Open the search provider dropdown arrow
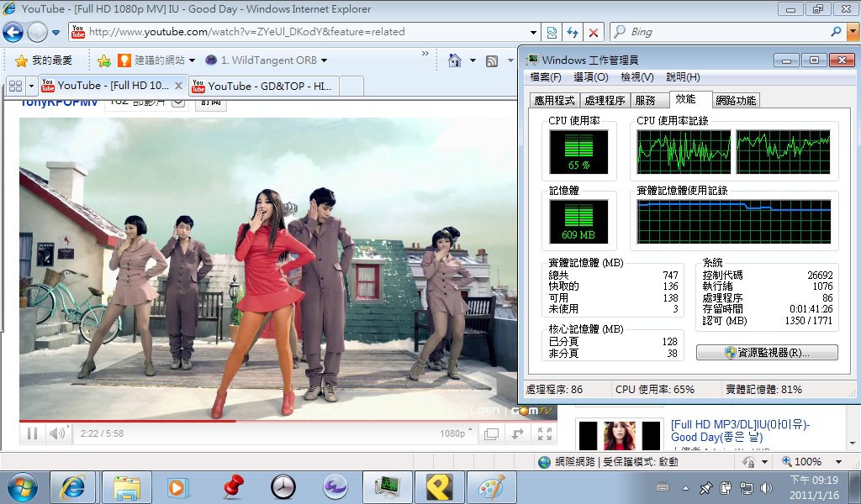 [853, 32]
